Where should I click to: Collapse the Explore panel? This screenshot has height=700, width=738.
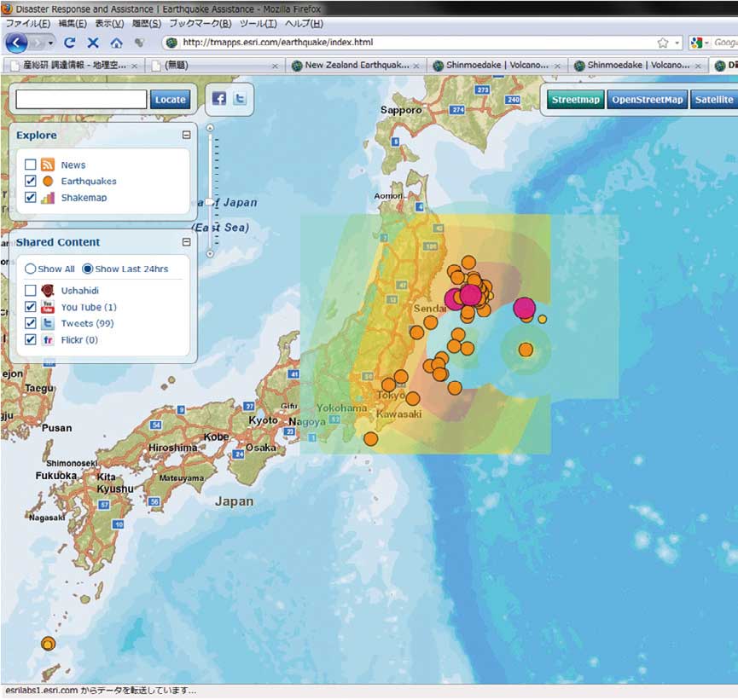tap(185, 135)
